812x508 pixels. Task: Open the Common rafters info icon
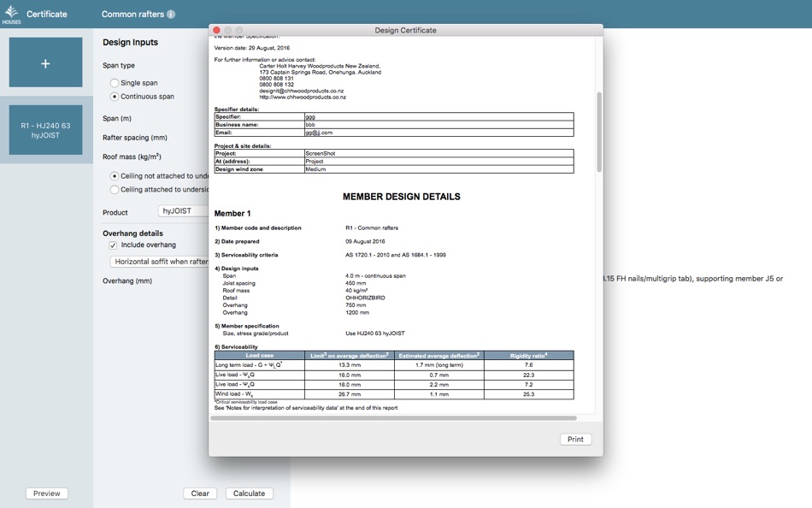171,15
